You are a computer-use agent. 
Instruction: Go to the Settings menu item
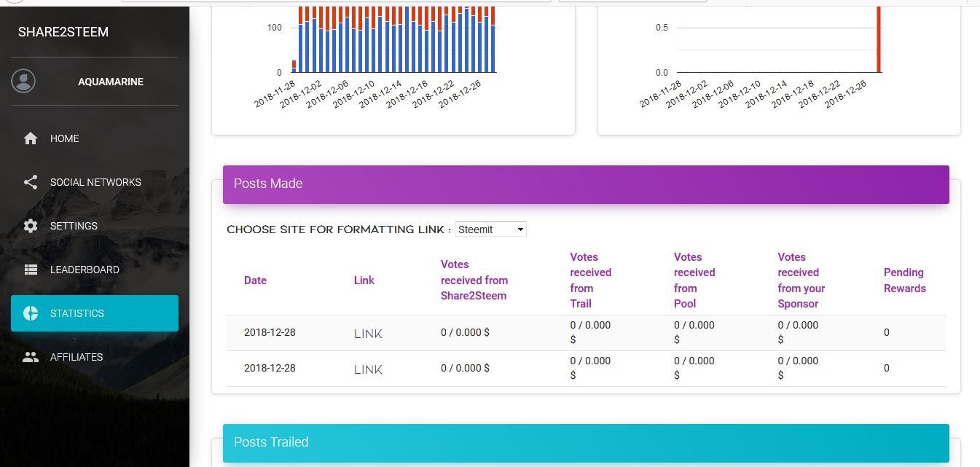click(95, 226)
